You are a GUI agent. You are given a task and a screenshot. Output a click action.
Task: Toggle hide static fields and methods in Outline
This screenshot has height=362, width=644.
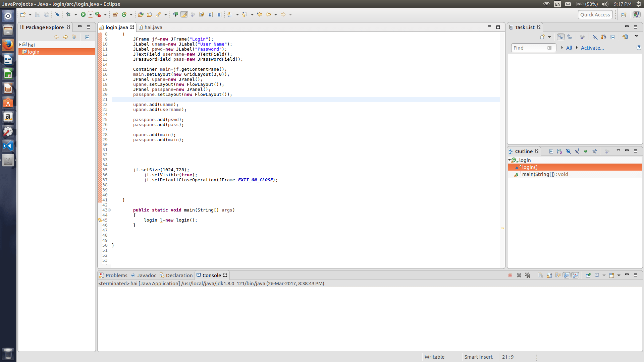[577, 152]
